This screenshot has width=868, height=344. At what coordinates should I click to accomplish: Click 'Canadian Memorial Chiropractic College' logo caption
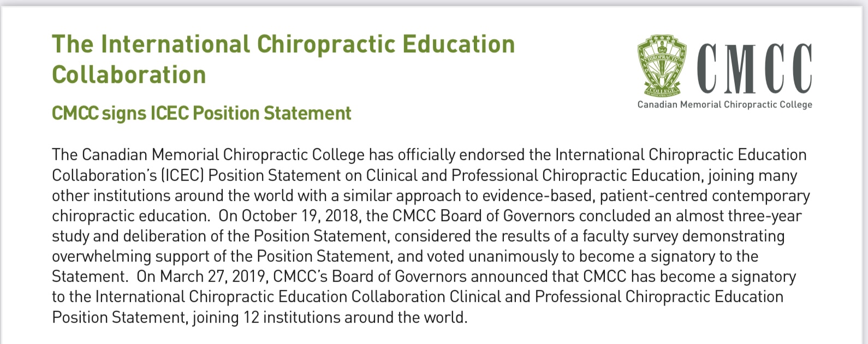pyautogui.click(x=724, y=104)
